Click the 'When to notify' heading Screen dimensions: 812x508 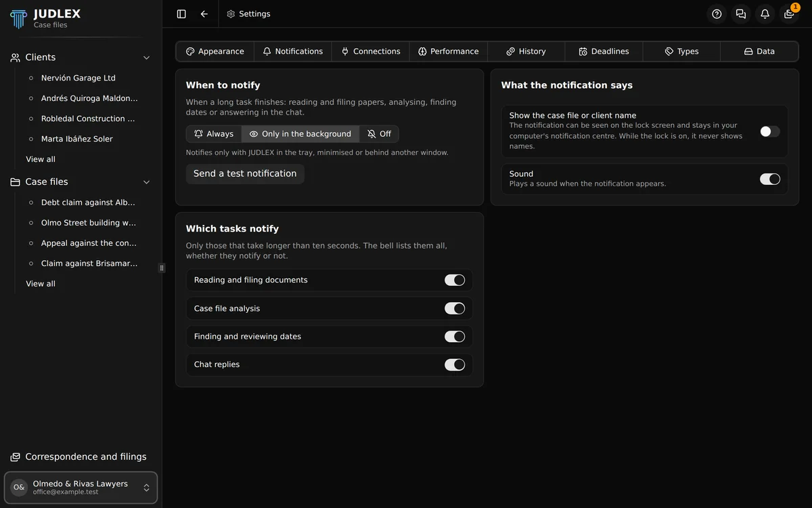click(223, 85)
